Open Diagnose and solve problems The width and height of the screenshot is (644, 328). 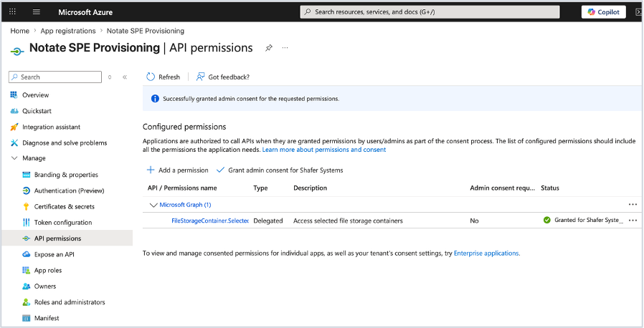click(65, 143)
